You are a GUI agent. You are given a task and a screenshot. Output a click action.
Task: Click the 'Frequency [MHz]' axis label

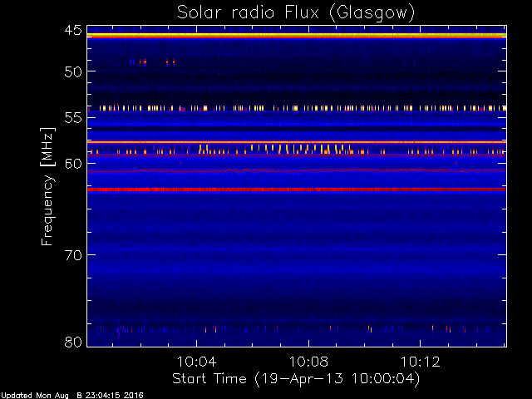[x=47, y=186]
